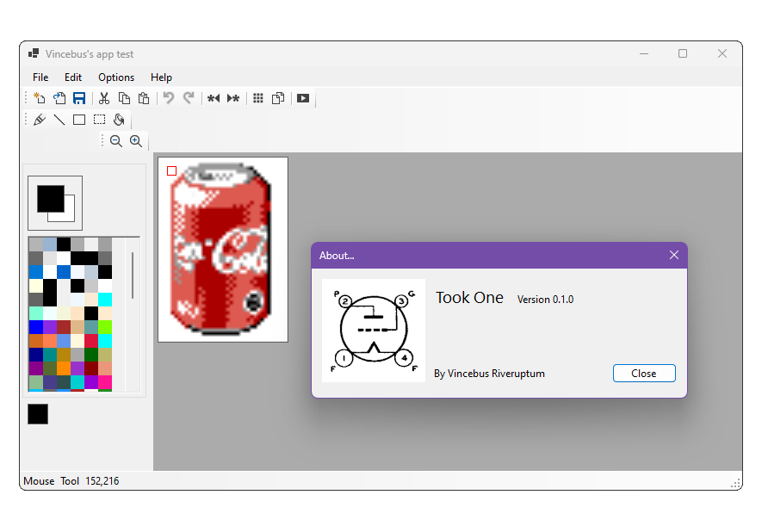Click the foreground/background color indicator box
The width and height of the screenshot is (768, 532).
(55, 203)
